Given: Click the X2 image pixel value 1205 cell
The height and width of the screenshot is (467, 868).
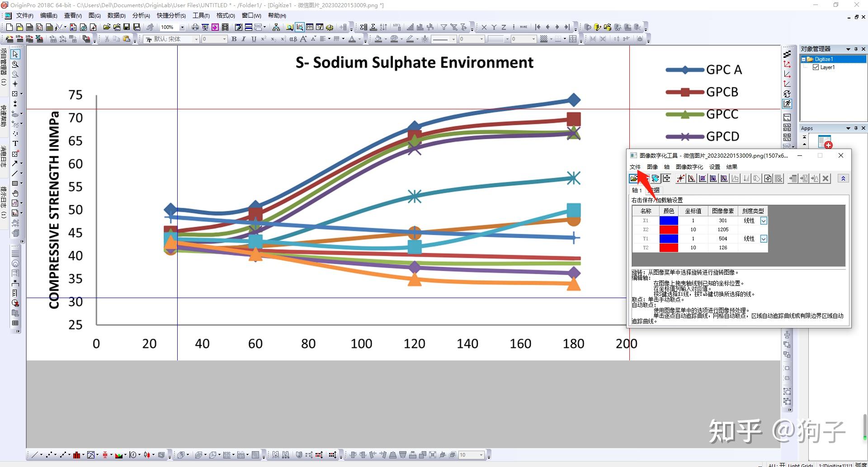Looking at the screenshot, I should click(x=723, y=229).
